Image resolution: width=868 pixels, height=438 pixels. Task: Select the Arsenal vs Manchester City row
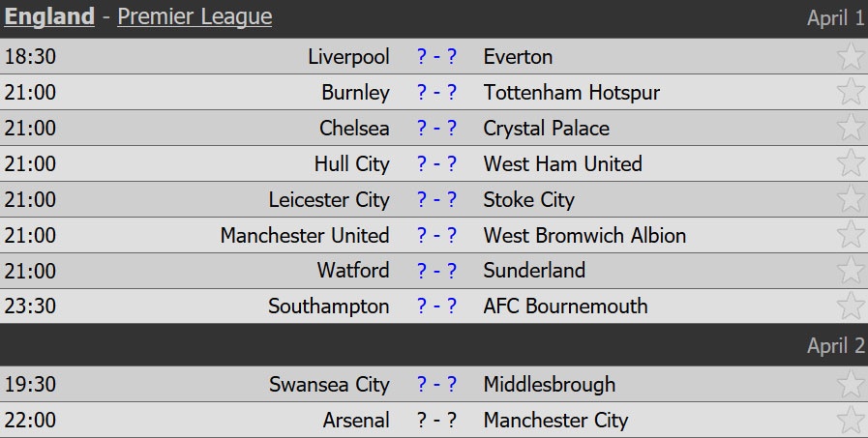tap(436, 421)
